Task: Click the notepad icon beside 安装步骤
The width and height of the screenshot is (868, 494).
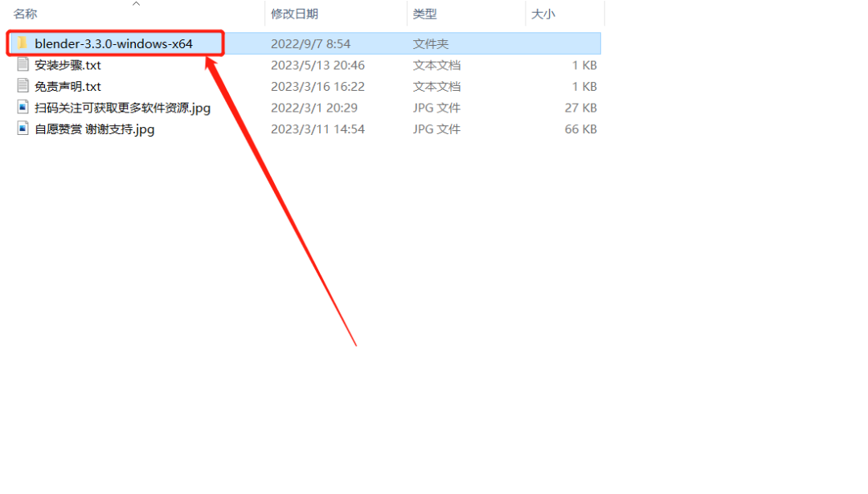Action: (23, 65)
